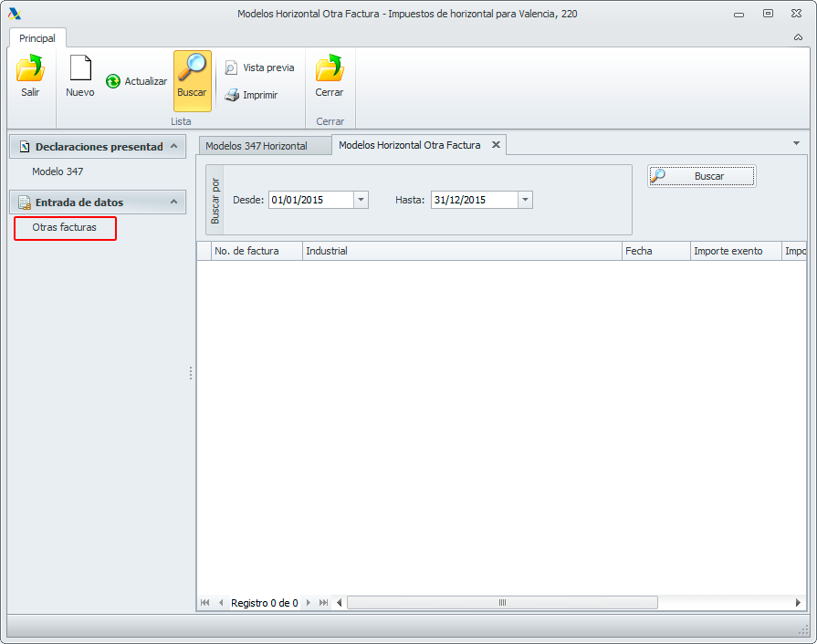
Task: Go to next record in navigator
Action: click(x=308, y=602)
